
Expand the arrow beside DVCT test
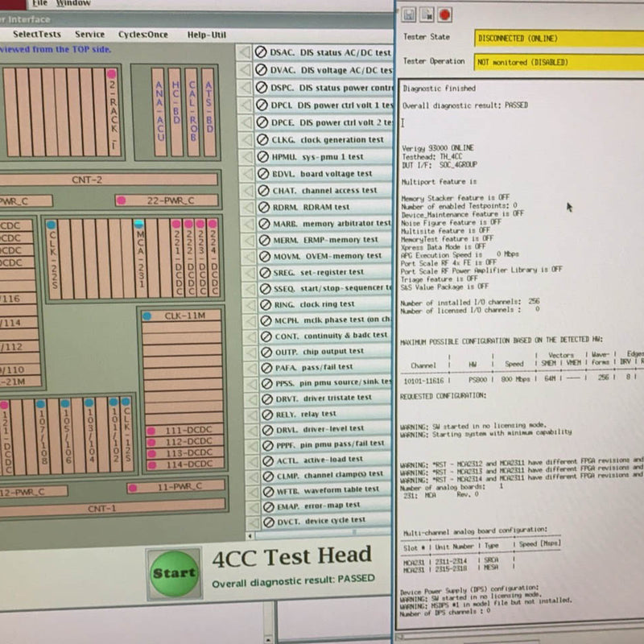(x=254, y=522)
